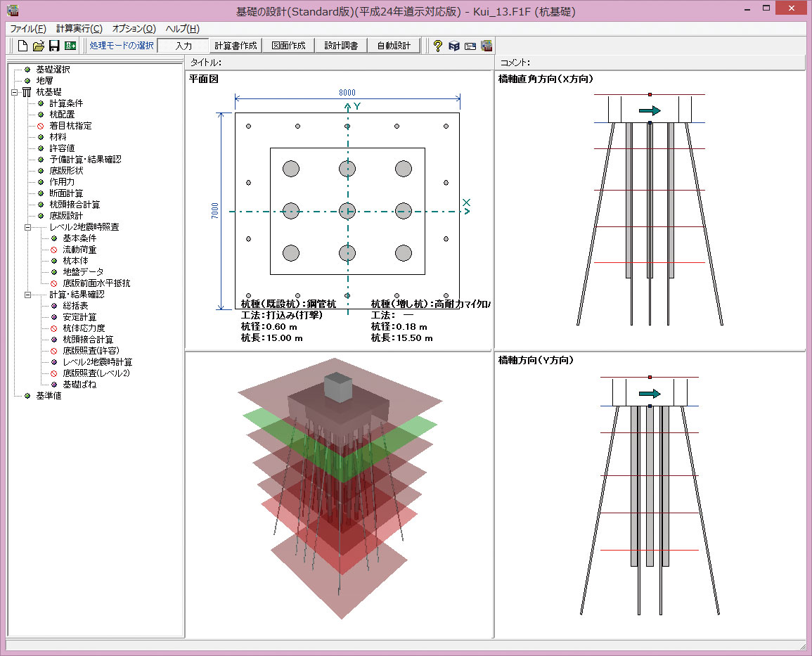Image resolution: width=812 pixels, height=656 pixels.
Task: Switch to 自動設計 mode
Action: coord(394,46)
